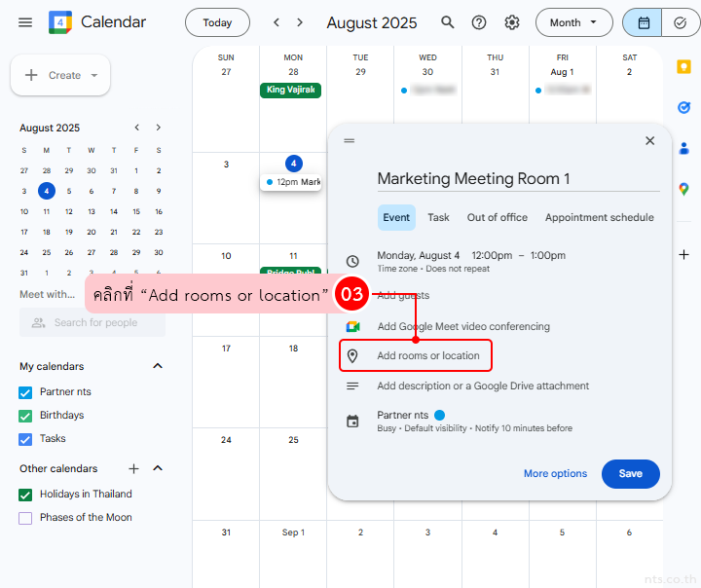Mini calendar next month arrow
701x588 pixels.
(159, 128)
